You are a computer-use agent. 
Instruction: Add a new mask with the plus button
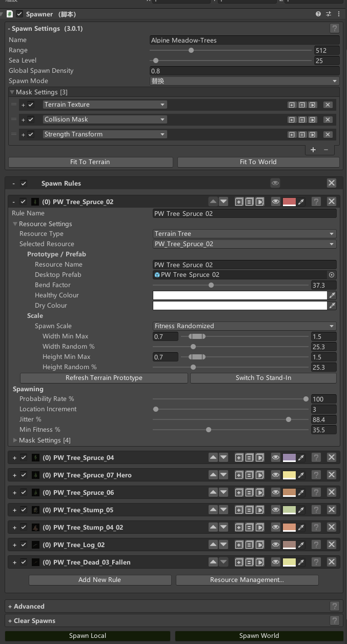click(x=313, y=150)
